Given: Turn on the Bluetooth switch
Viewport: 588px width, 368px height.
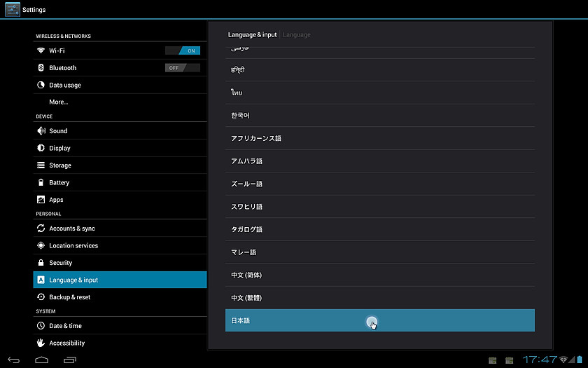Looking at the screenshot, I should click(x=183, y=67).
